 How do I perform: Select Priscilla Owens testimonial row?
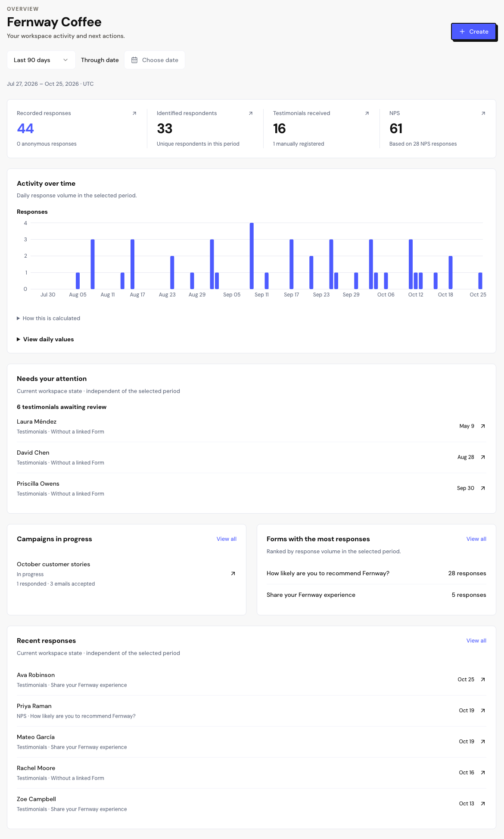click(252, 488)
